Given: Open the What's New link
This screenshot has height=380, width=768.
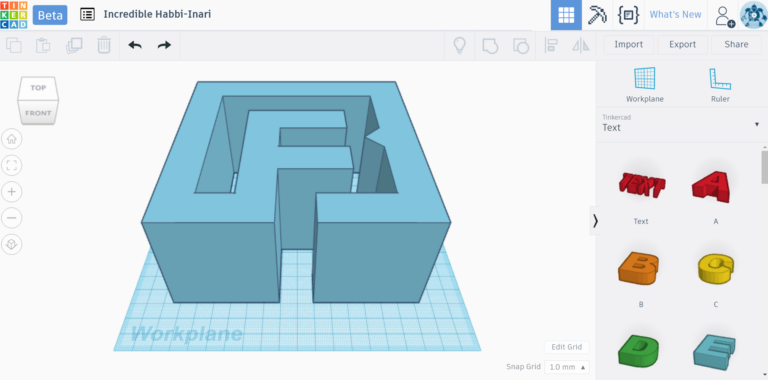Looking at the screenshot, I should tap(675, 15).
